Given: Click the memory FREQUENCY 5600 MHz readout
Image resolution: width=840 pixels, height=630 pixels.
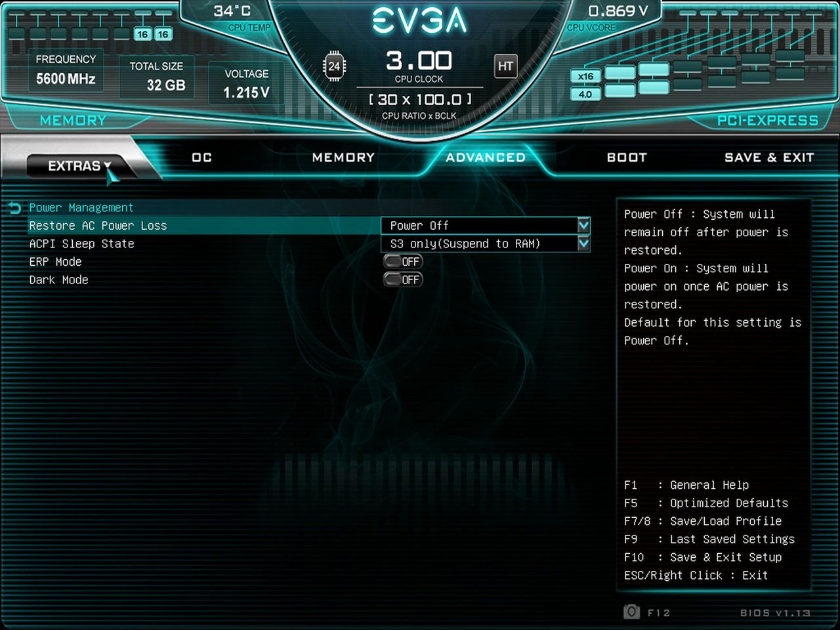Looking at the screenshot, I should (x=66, y=70).
